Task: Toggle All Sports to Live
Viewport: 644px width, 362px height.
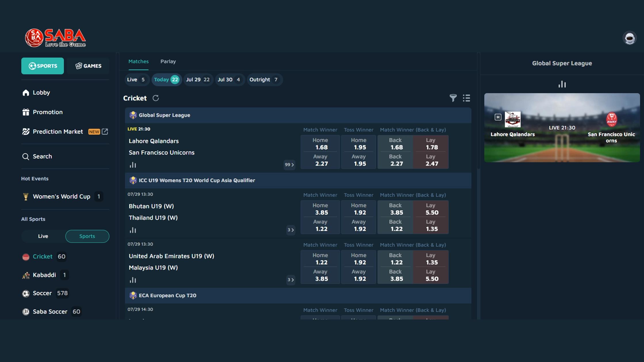Action: [x=43, y=236]
